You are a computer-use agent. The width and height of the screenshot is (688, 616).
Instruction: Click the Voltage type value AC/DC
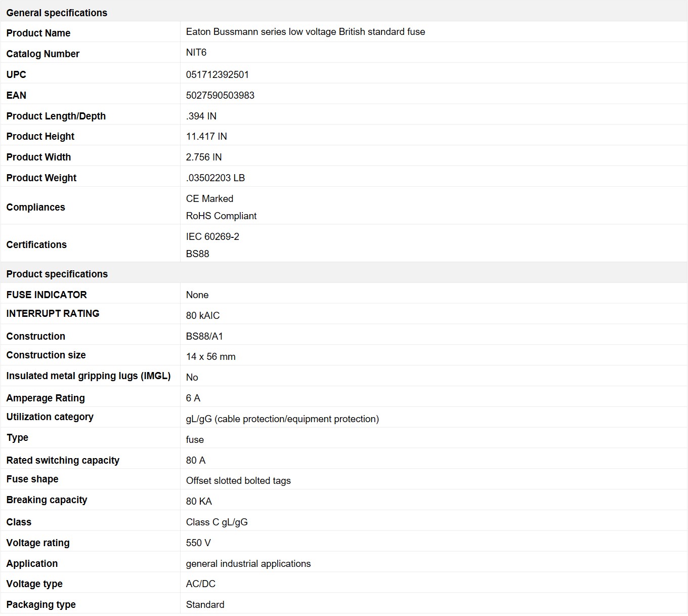[200, 584]
